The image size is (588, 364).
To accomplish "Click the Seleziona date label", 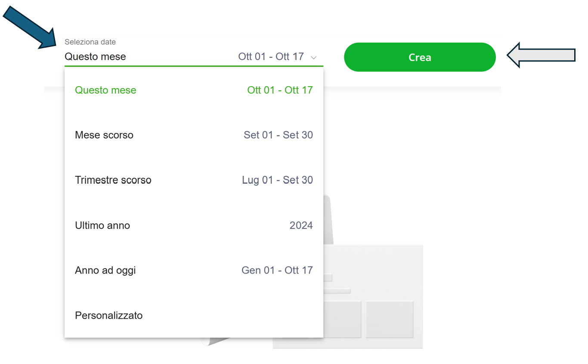I will tap(90, 42).
